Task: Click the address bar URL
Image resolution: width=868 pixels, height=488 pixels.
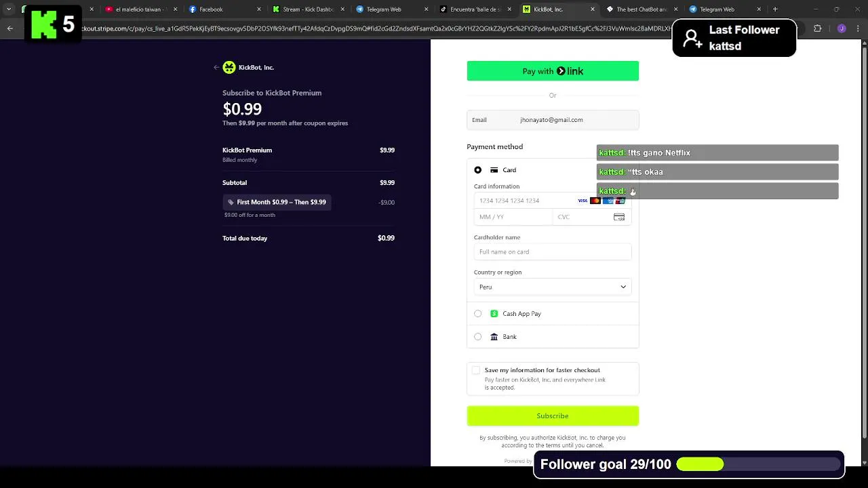Action: point(376,28)
